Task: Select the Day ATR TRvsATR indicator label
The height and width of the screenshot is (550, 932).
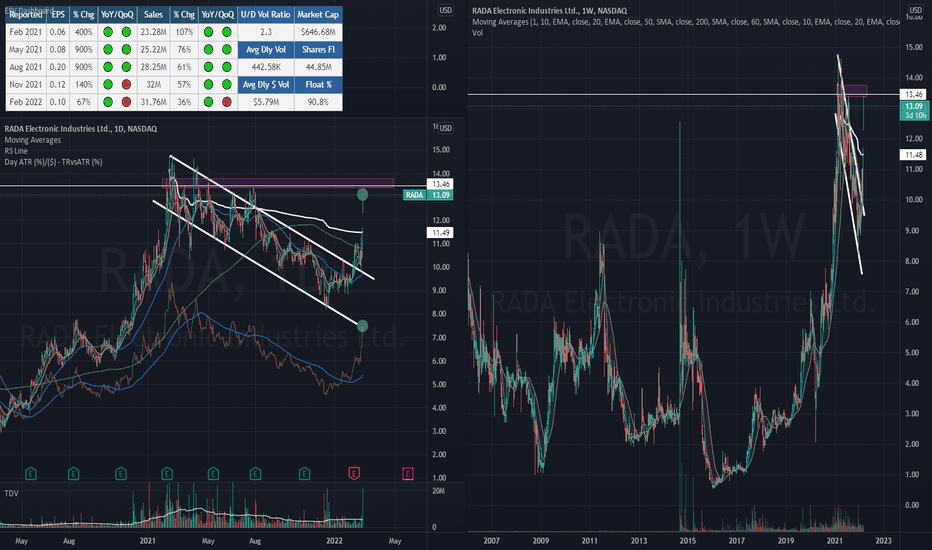Action: tap(53, 162)
